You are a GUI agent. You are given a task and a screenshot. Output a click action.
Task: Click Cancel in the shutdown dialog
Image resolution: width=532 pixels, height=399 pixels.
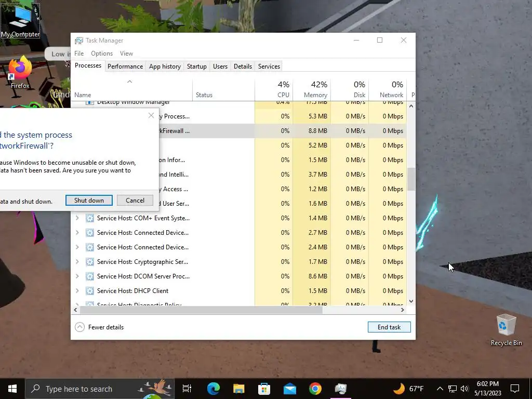click(135, 200)
